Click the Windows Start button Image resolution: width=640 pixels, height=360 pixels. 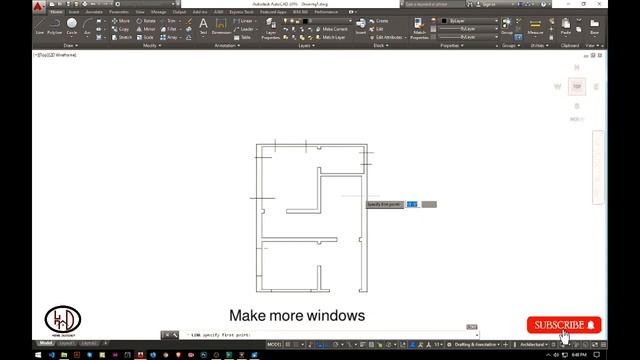coord(38,355)
